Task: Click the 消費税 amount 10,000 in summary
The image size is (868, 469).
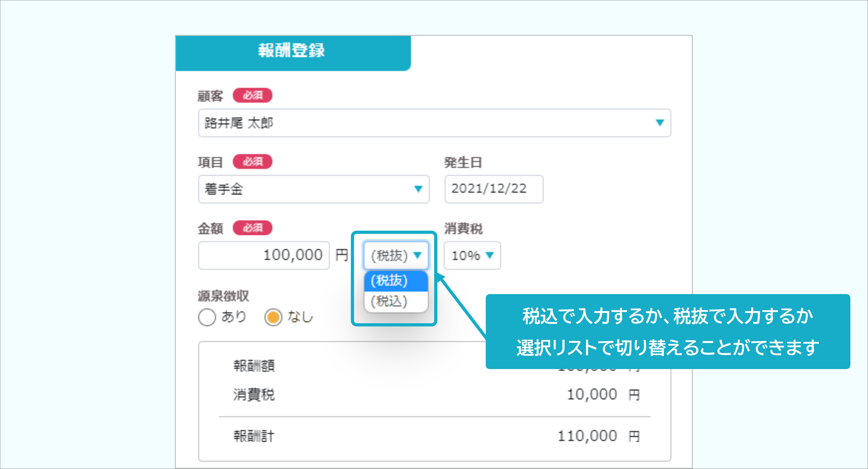Action: click(x=592, y=395)
